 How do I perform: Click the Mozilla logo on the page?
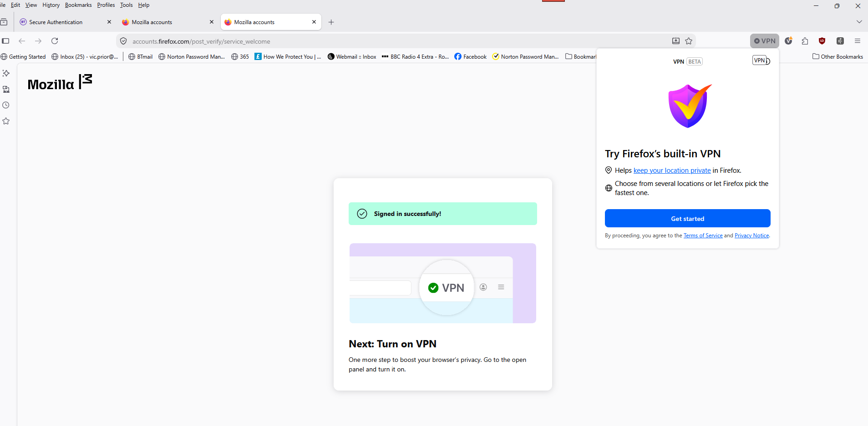click(x=60, y=83)
